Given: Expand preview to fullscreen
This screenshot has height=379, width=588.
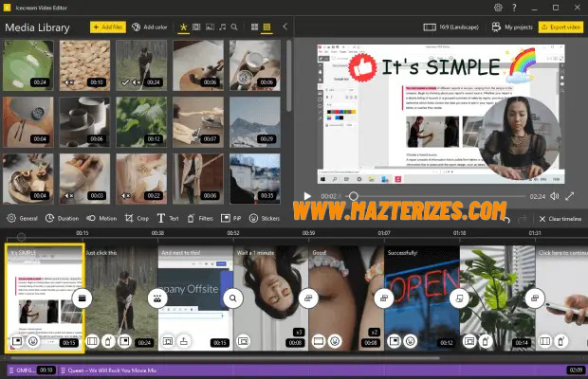Looking at the screenshot, I should pos(570,196).
